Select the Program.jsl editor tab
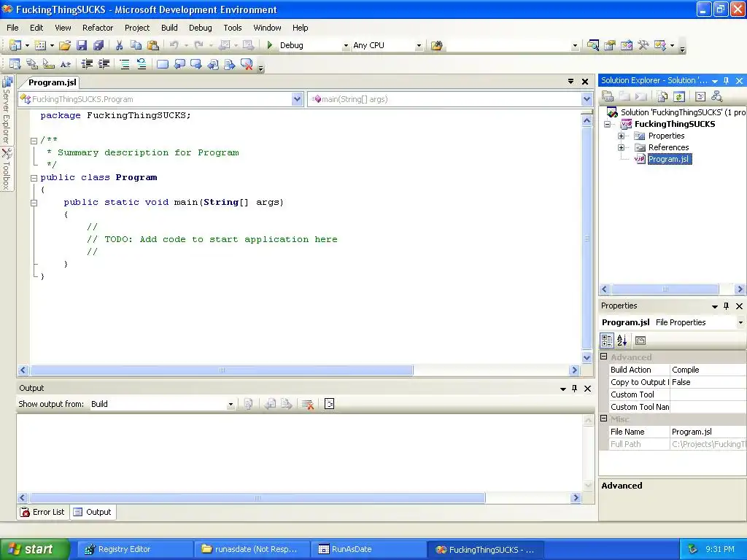 pos(52,82)
